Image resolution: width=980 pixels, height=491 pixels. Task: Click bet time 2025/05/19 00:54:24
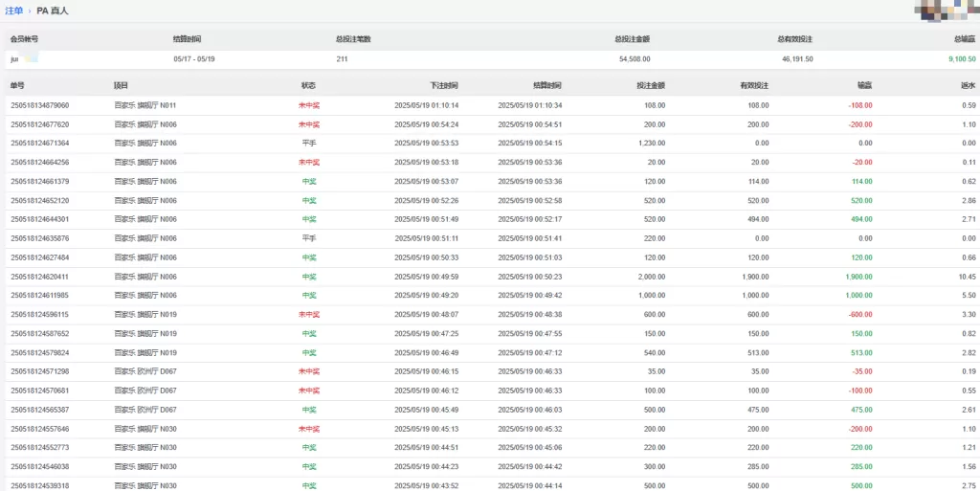[x=427, y=124]
